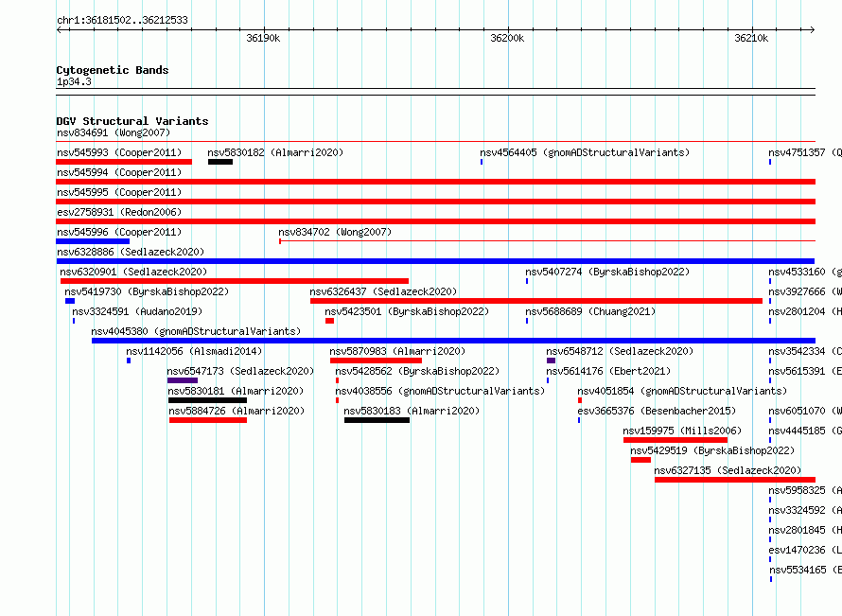842x616 pixels.
Task: Open the esv2758931 (Redon2006) variant label
Action: 119,212
